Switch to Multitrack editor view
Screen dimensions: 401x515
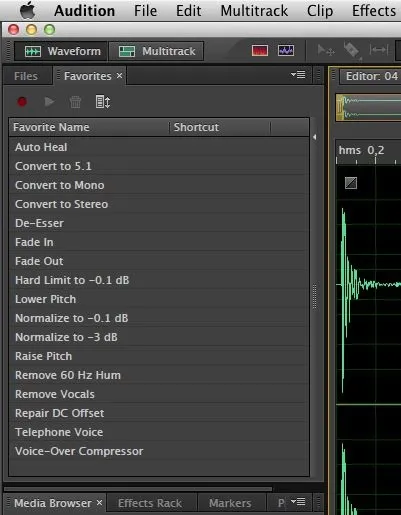tap(156, 51)
